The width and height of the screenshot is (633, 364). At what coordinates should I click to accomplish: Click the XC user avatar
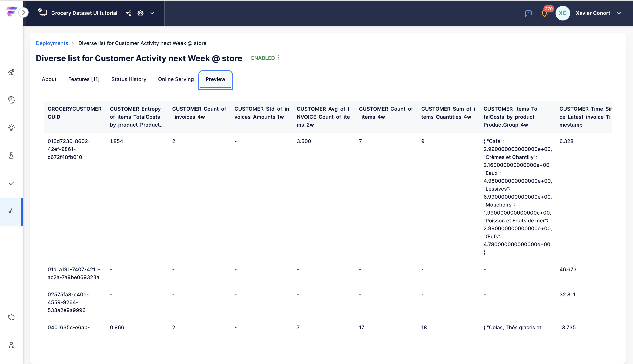click(563, 13)
